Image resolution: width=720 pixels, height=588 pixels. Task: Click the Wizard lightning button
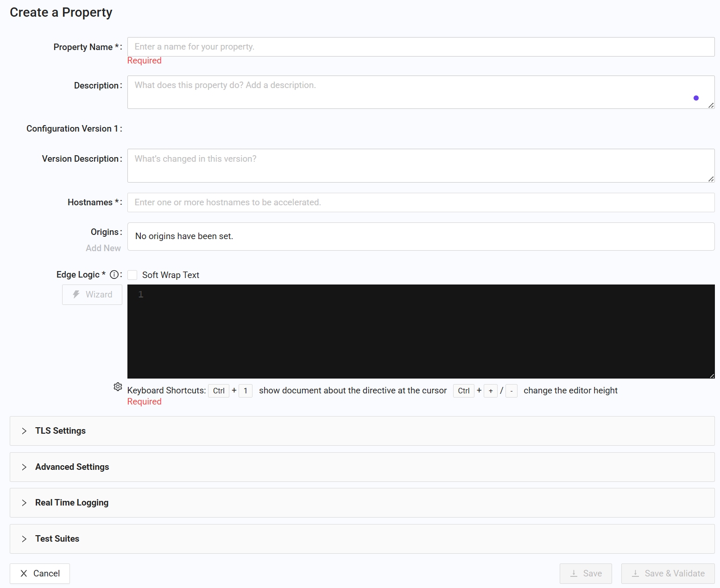[x=92, y=295]
